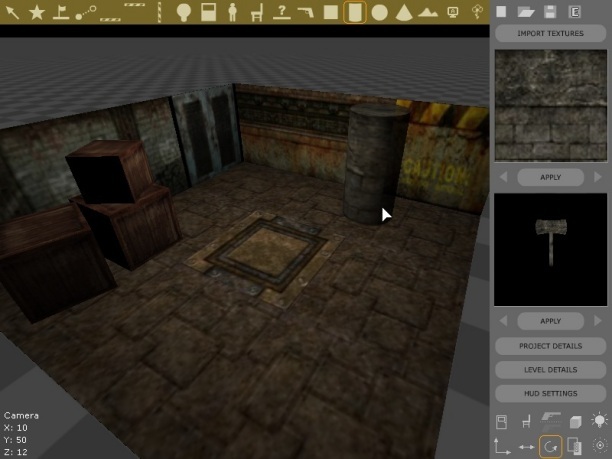
Task: Select the square box shape tool
Action: [331, 12]
